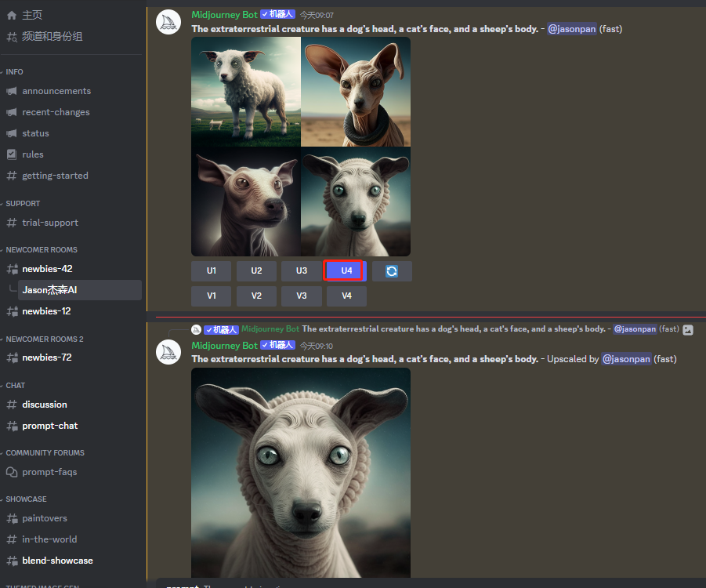Collapse the SHOWCASE category

click(26, 499)
